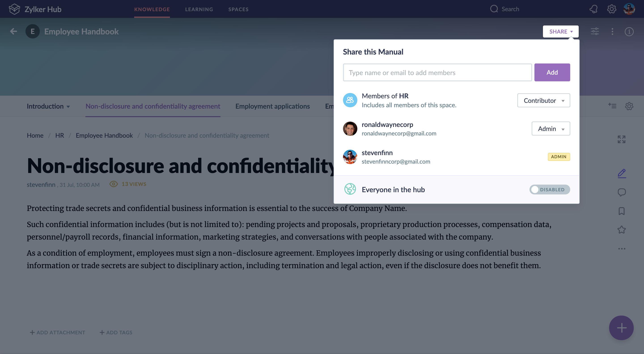Click the purple Add button
Viewport: 644px width, 354px height.
pos(552,72)
